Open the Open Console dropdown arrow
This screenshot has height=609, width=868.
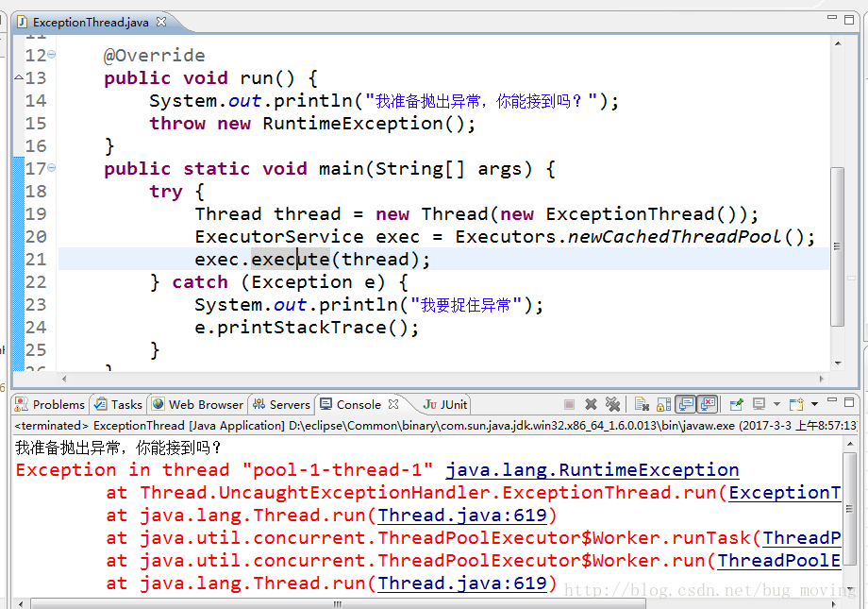click(814, 404)
